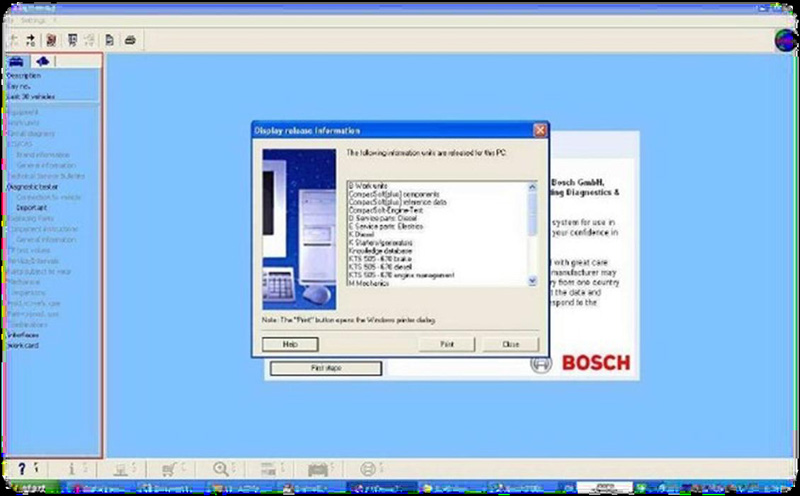Close the Display release information dialog
This screenshot has height=496, width=800.
pyautogui.click(x=540, y=130)
